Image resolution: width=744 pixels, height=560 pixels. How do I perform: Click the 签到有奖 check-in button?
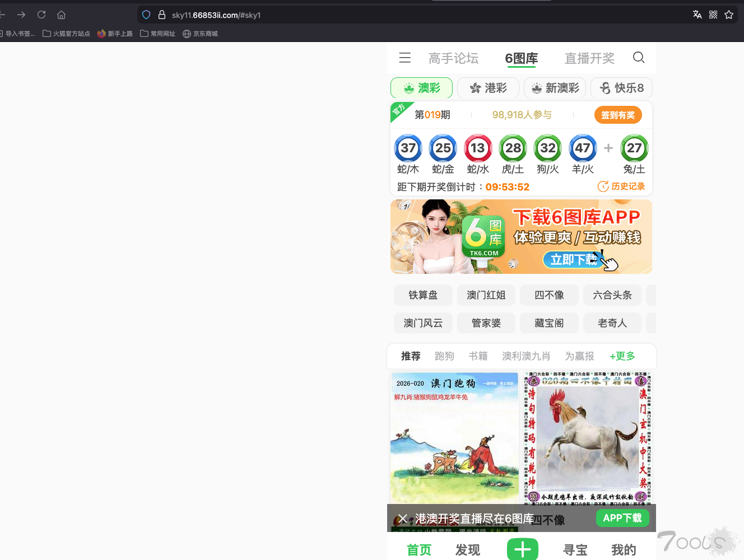[617, 115]
